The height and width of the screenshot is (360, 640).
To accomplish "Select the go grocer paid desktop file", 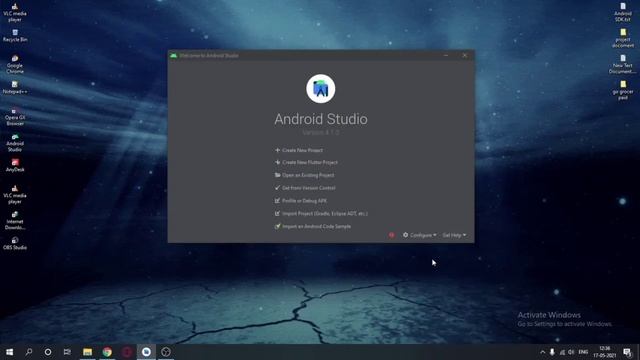I will (x=623, y=91).
